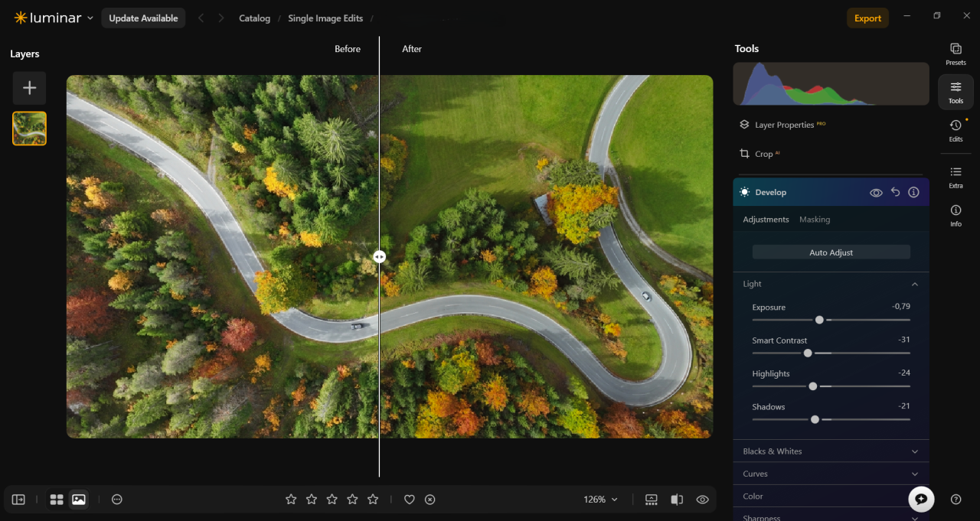The height and width of the screenshot is (521, 980).
Task: Add a new layer with plus button
Action: coord(29,88)
